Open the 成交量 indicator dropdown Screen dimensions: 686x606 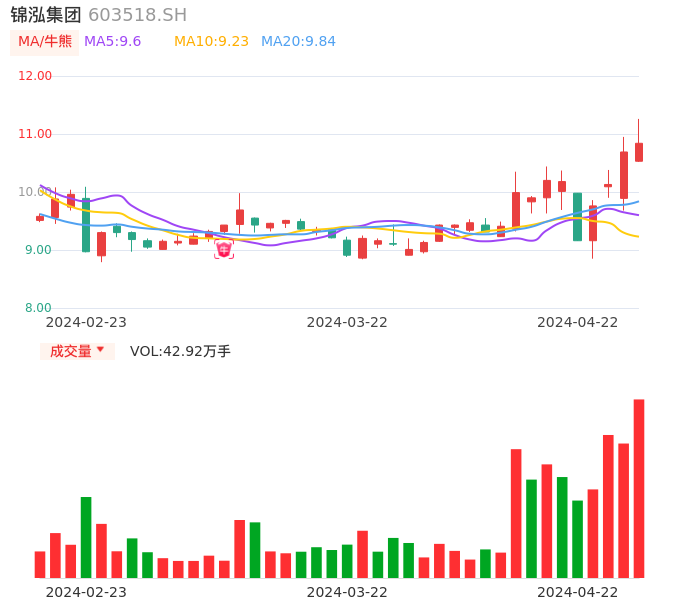[x=77, y=351]
